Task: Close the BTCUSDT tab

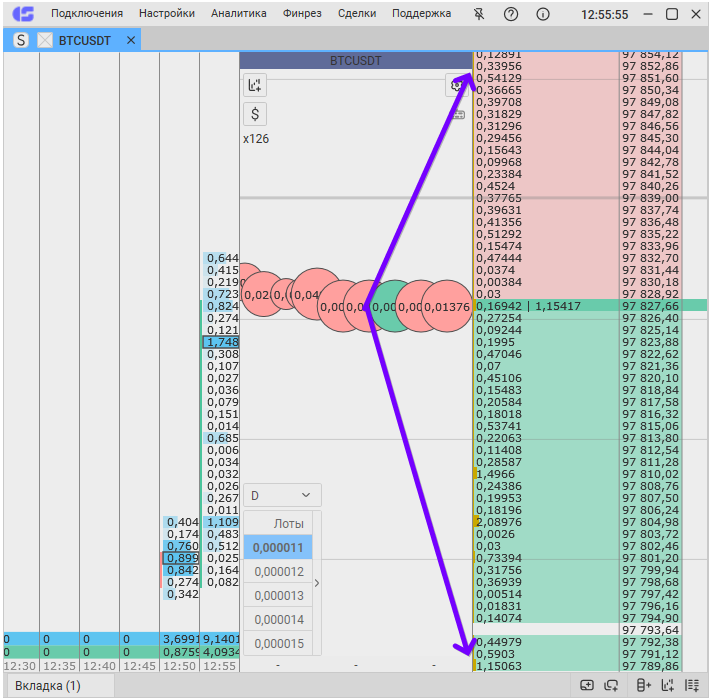Action: [131, 40]
